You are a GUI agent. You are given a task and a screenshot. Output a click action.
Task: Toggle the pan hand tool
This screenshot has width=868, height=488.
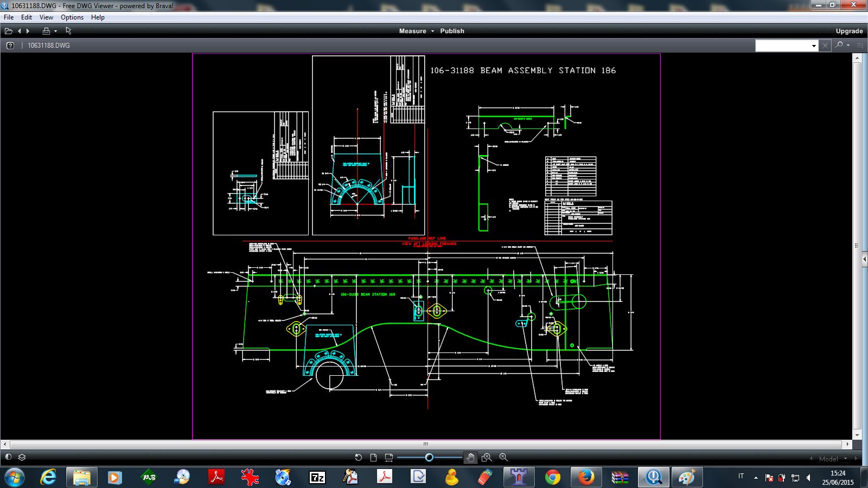point(470,457)
